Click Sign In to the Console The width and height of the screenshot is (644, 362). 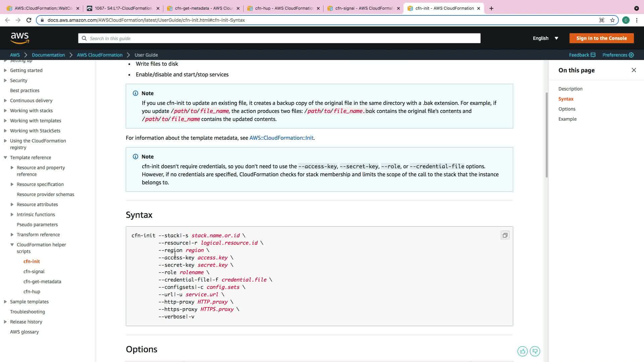click(601, 38)
